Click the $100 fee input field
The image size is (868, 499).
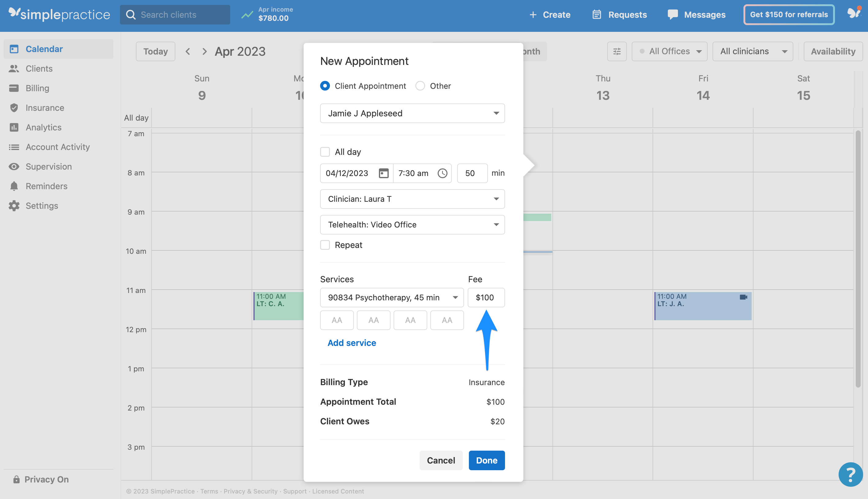[x=486, y=298]
